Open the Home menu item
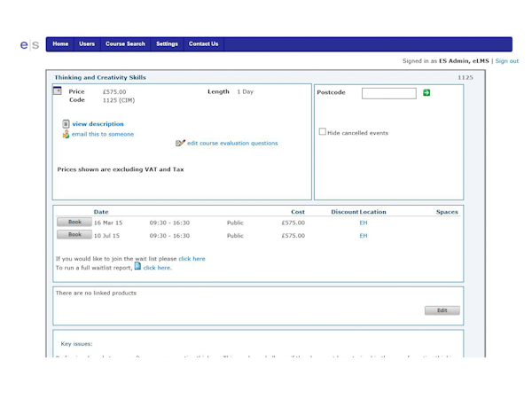 60,44
